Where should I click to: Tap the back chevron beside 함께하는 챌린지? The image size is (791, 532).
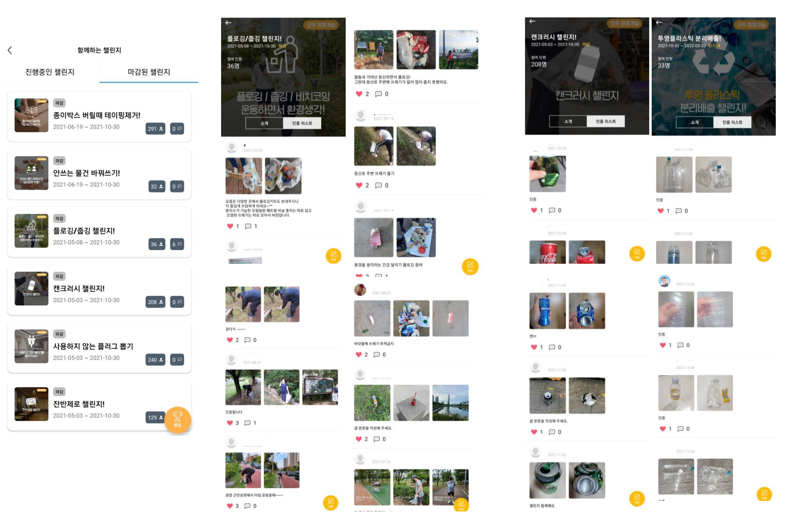pos(10,50)
